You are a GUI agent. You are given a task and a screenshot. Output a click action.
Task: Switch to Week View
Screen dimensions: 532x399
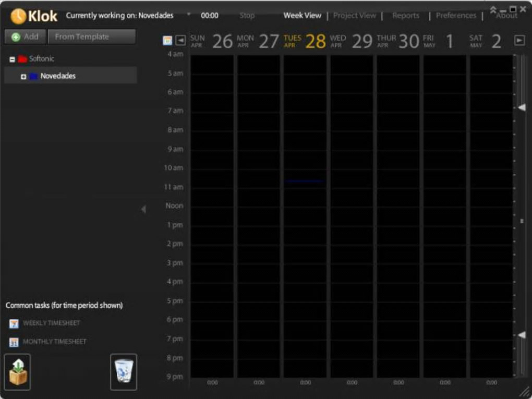click(303, 16)
